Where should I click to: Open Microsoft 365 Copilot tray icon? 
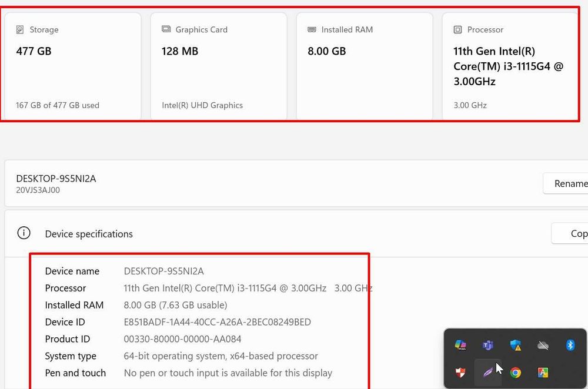point(461,346)
